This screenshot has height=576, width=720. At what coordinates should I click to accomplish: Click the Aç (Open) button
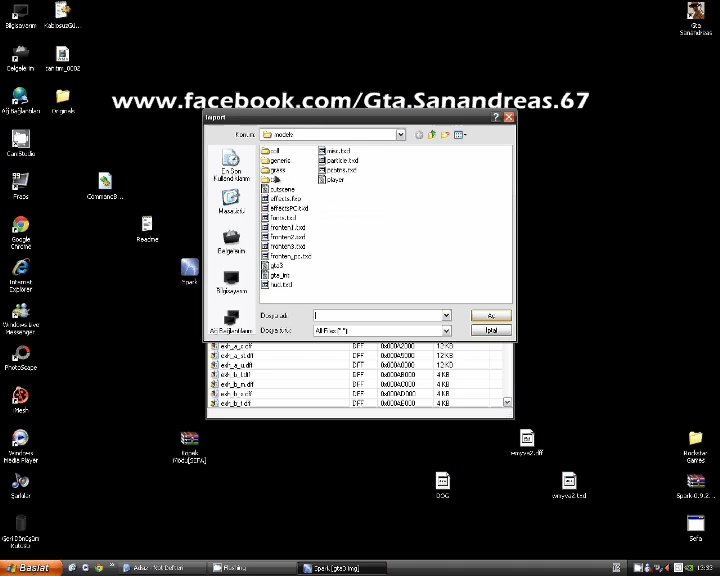pyautogui.click(x=491, y=316)
